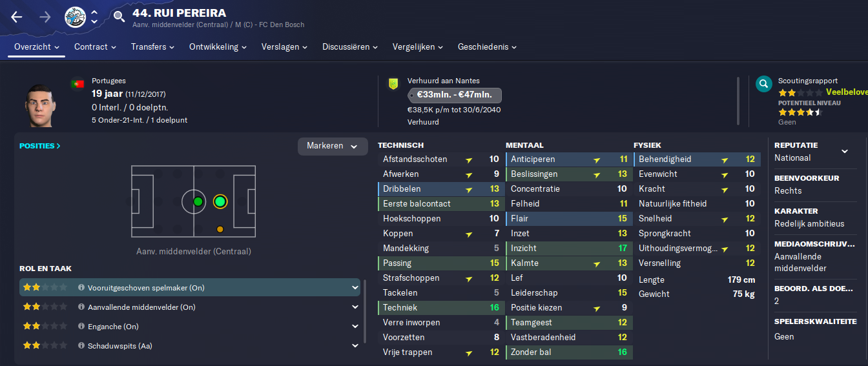Click the forward navigation arrow
This screenshot has height=366, width=868.
[45, 17]
